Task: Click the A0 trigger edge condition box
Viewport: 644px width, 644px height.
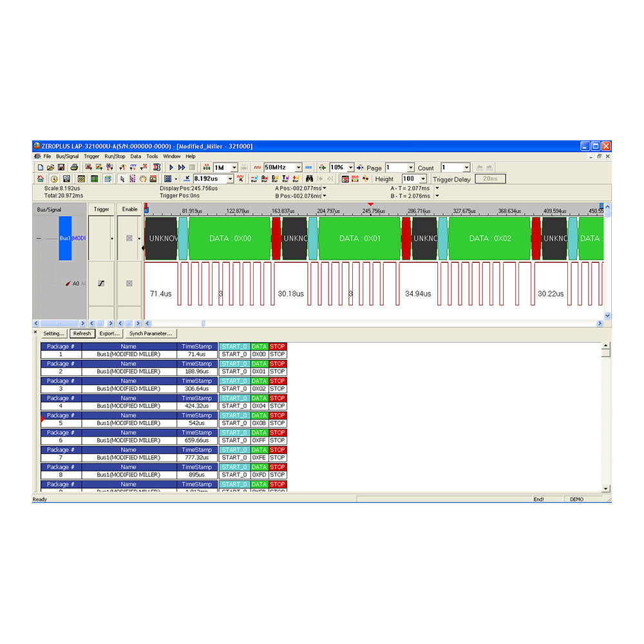Action: click(x=101, y=283)
